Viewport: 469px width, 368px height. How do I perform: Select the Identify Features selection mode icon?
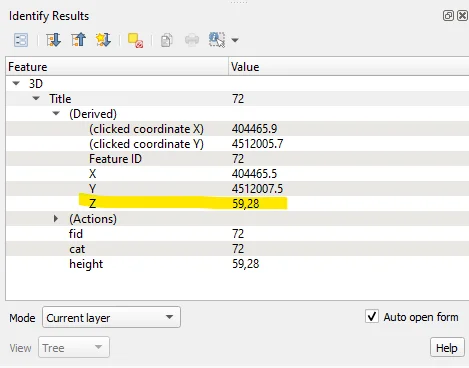click(x=217, y=40)
